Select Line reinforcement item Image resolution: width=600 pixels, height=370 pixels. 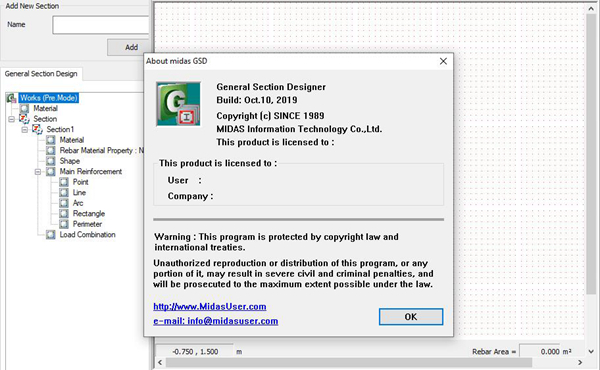(x=79, y=193)
